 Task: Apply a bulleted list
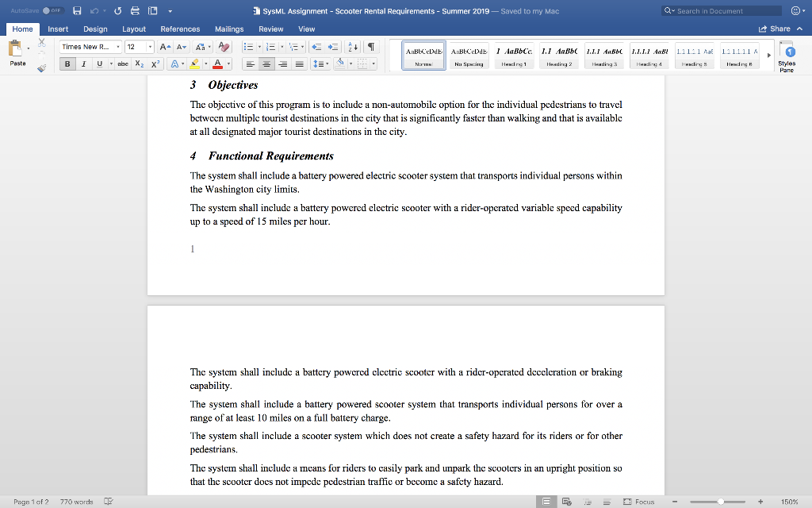coord(250,46)
